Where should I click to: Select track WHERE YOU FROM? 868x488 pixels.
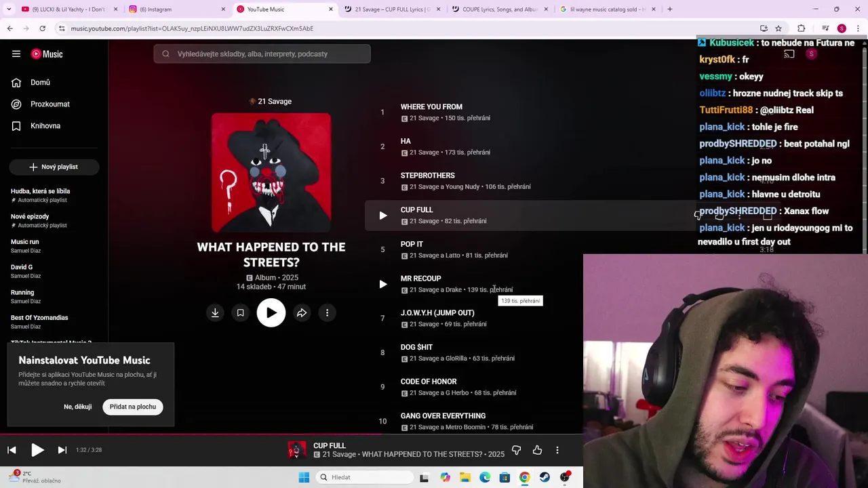point(431,107)
